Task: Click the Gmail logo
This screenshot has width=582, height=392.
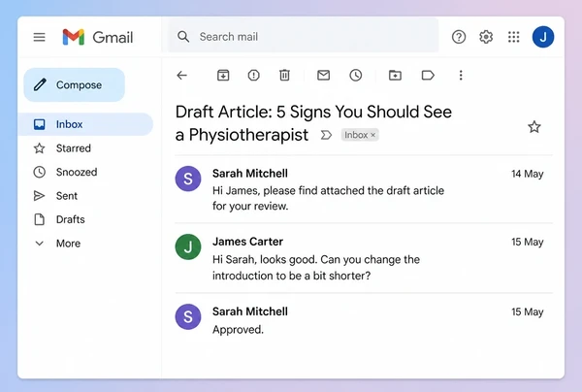Action: 98,37
